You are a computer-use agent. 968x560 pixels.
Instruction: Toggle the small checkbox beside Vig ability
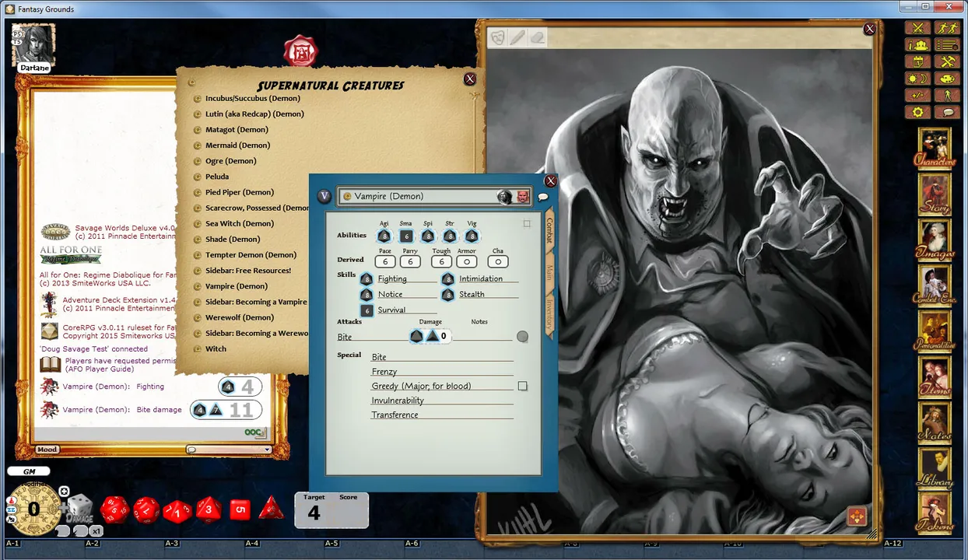(527, 224)
